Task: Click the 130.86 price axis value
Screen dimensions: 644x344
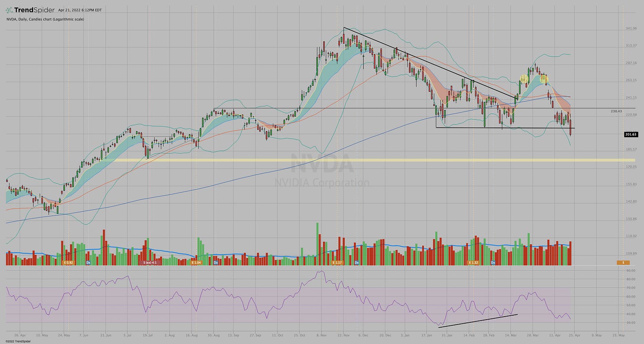Action: 631,219
